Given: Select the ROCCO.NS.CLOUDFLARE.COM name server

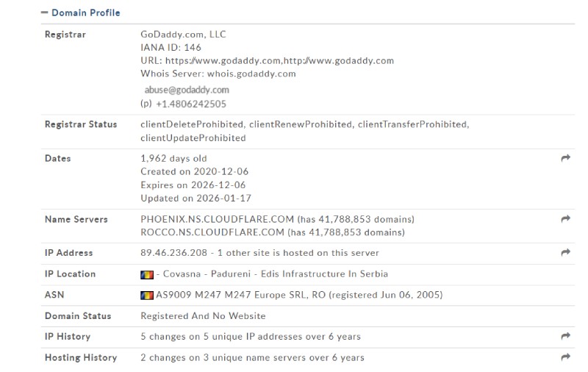Looking at the screenshot, I should [212, 232].
